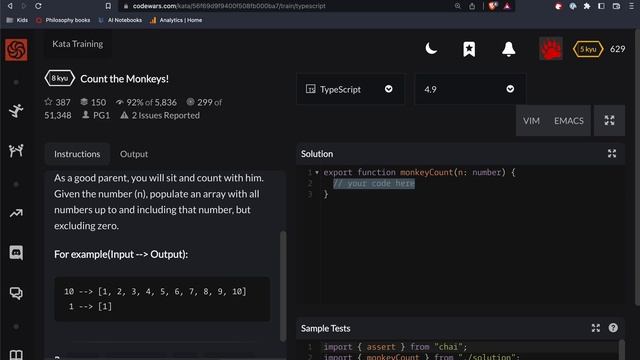Open the Kata practice sidebar icon
The width and height of the screenshot is (640, 360).
pos(16,111)
